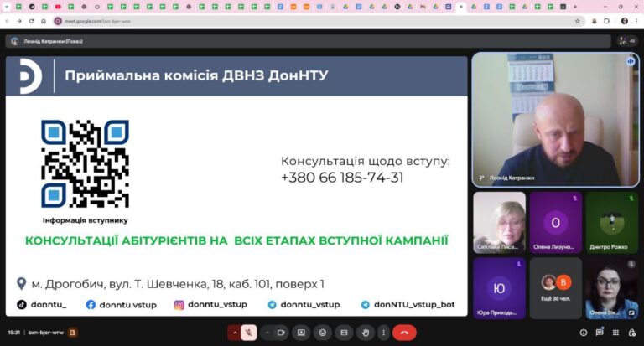
Task: Turn on the camera in the call bar
Action: (x=281, y=333)
